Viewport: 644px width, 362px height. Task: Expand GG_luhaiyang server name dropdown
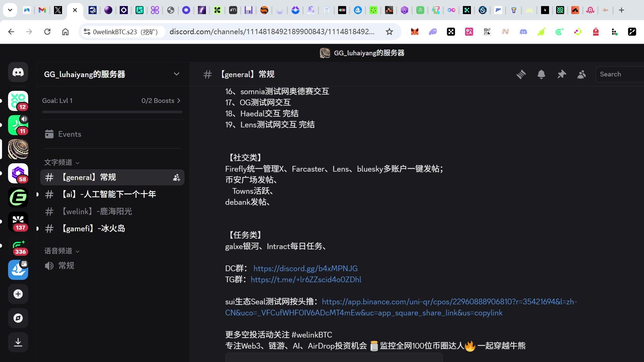pos(176,74)
